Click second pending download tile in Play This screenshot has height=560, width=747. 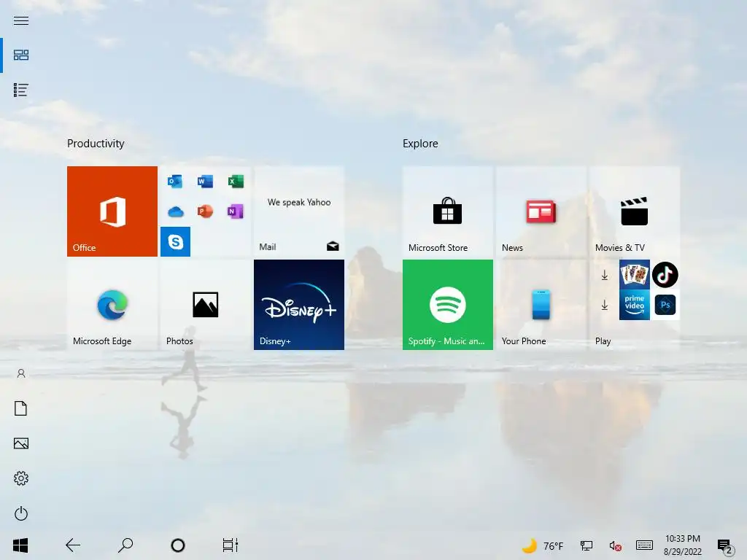604,305
